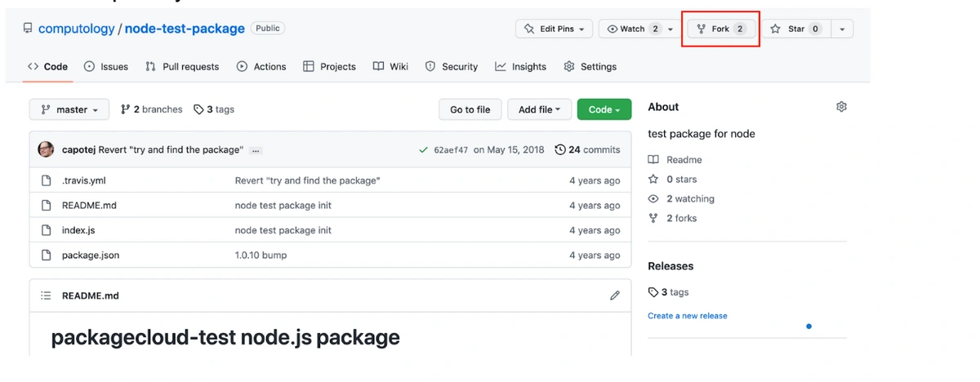Click the file icon next to .travis.yml

click(x=47, y=180)
